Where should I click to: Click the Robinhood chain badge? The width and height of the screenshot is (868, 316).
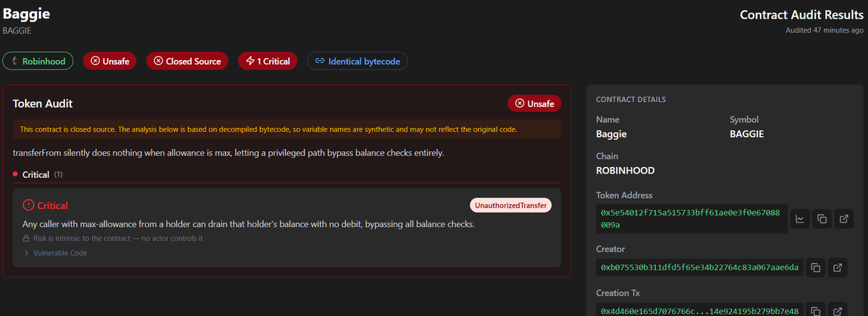tap(38, 61)
